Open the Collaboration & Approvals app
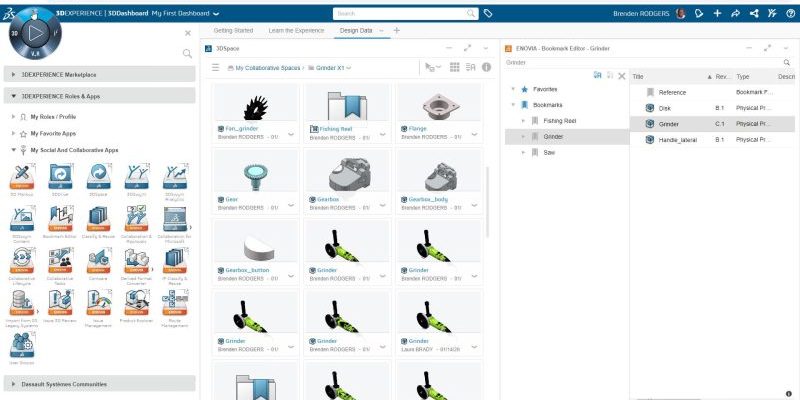 [x=137, y=218]
